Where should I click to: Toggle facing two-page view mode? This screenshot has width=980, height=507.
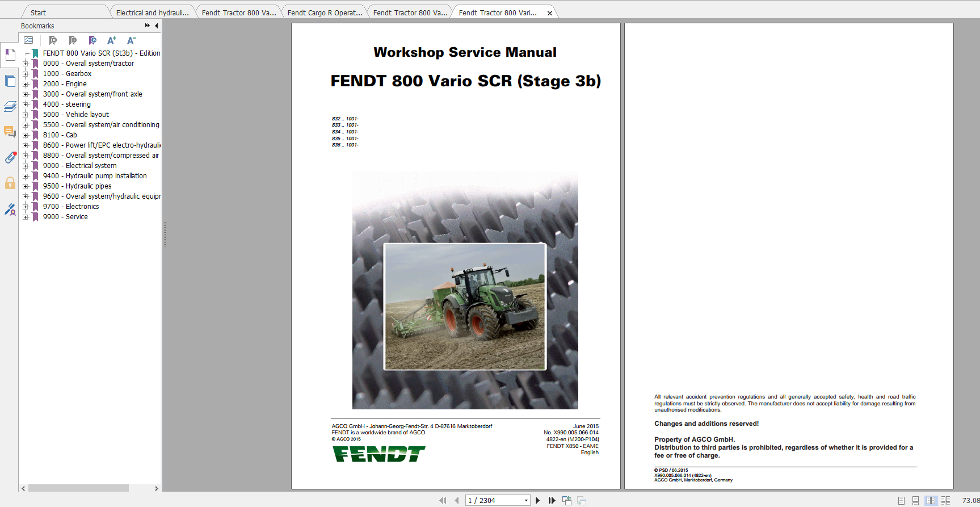[x=931, y=500]
